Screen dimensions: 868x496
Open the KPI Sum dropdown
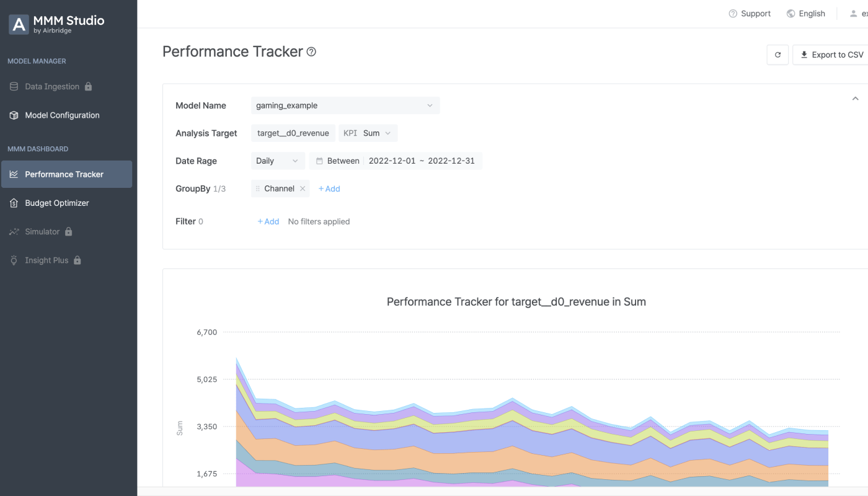tap(368, 133)
